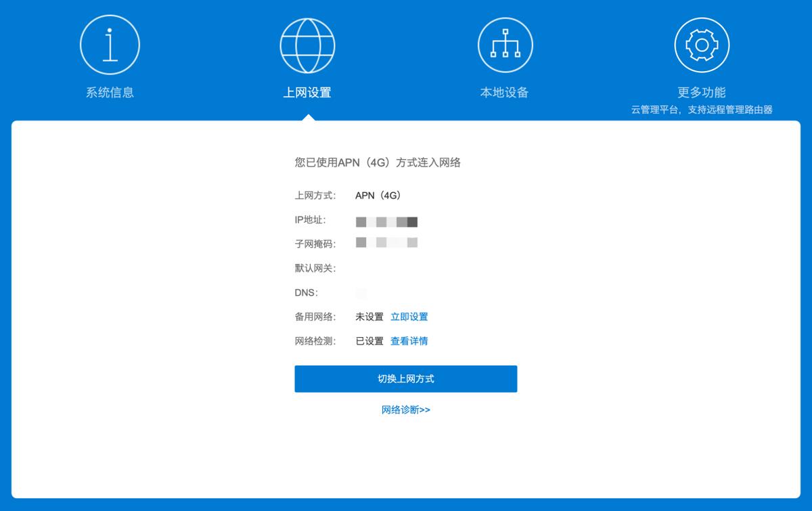Switch to the 系统信息 tab
This screenshot has width=812, height=511.
coord(110,91)
